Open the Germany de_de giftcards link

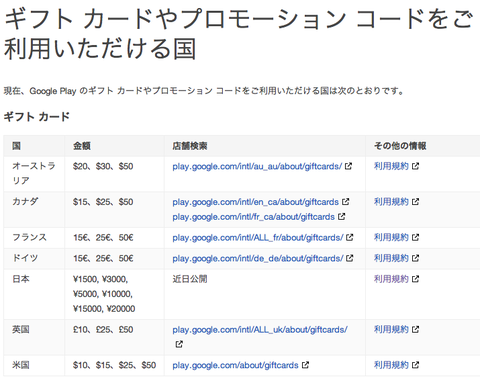pyautogui.click(x=258, y=258)
